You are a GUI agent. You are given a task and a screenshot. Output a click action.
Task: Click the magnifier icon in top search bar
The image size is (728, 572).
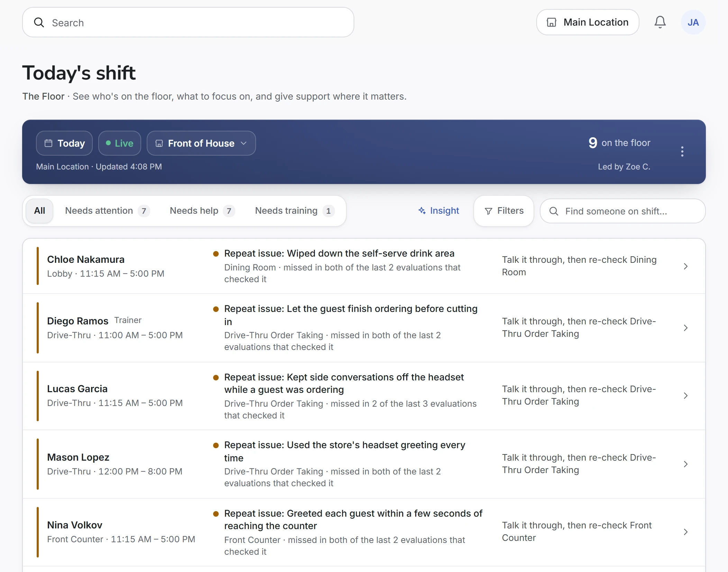(39, 22)
